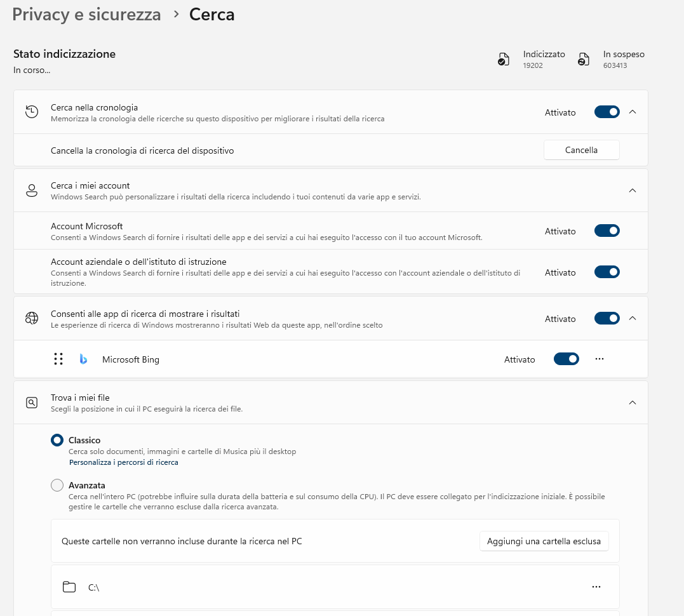The width and height of the screenshot is (684, 616).
Task: Click the Find my files magnifier icon
Action: tap(32, 403)
